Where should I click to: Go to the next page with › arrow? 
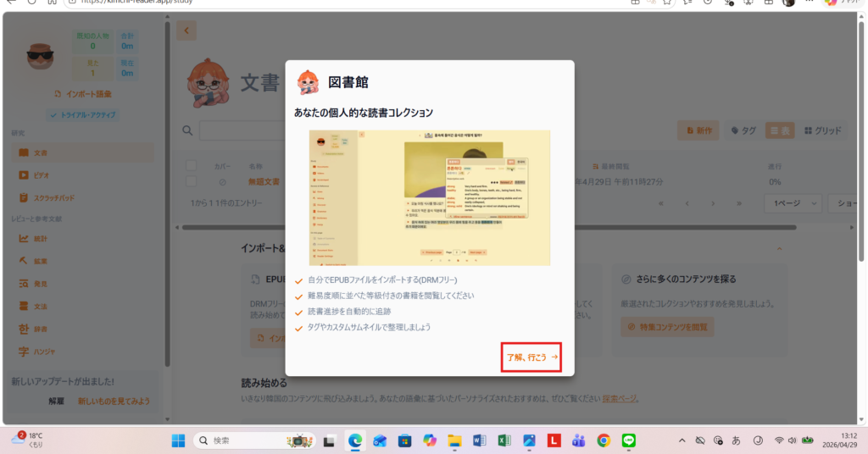[x=713, y=203]
